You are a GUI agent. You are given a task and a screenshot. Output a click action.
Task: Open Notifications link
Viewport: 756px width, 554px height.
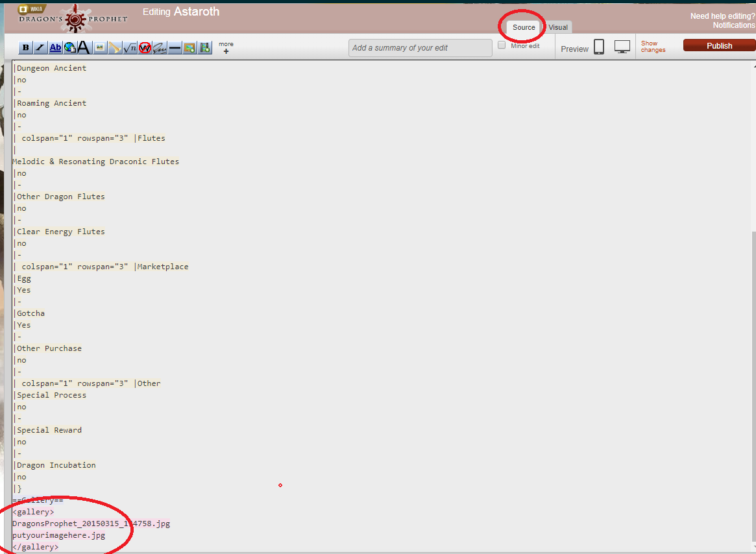point(734,25)
